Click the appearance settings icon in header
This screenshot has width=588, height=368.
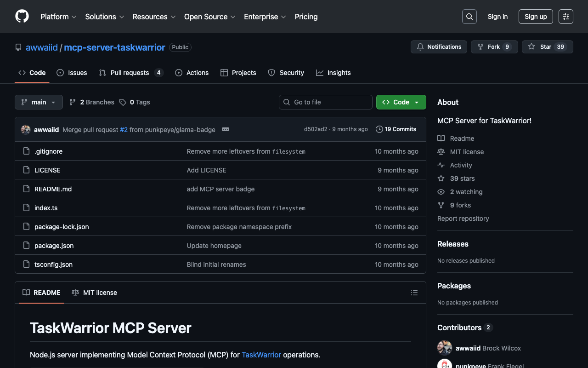coord(565,17)
